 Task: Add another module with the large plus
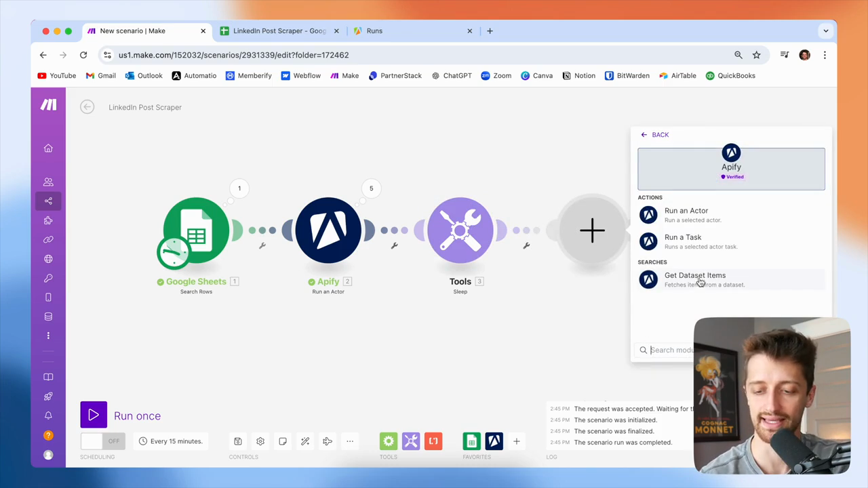pyautogui.click(x=592, y=230)
